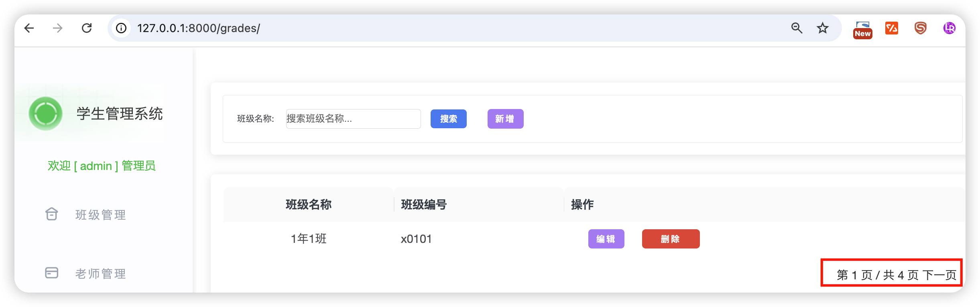Click the browser forward arrow

coord(58,28)
